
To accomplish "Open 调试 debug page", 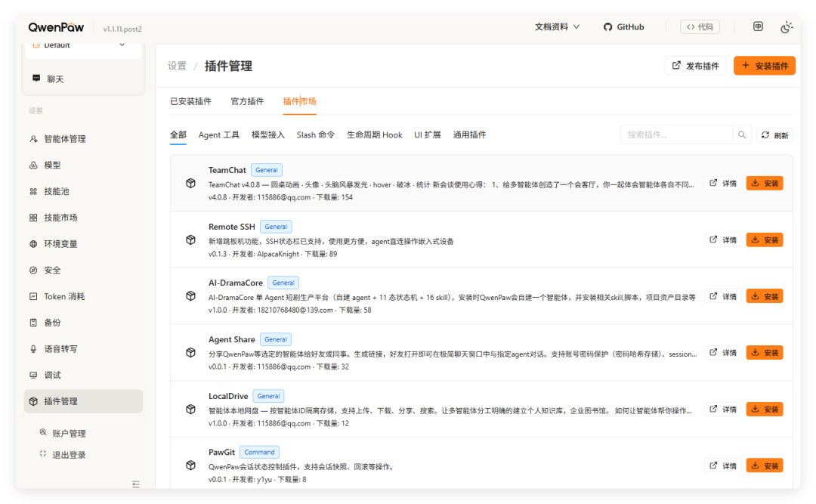I will pos(83,375).
